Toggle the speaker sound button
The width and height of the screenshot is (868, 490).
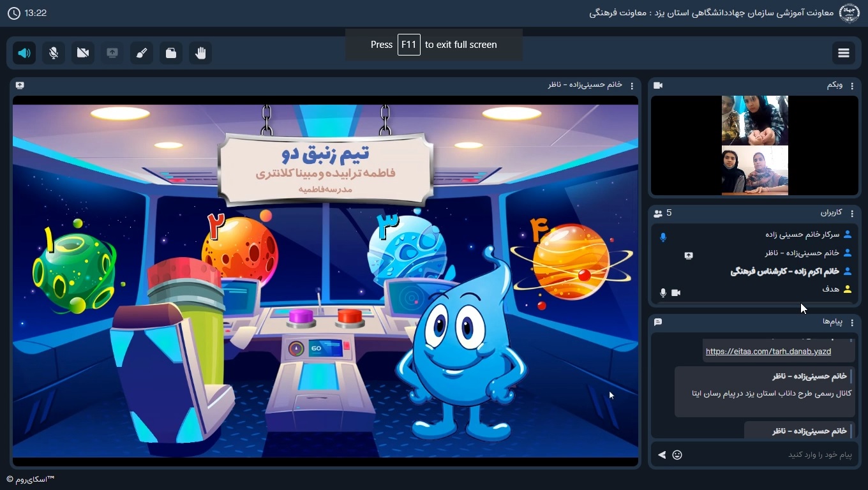pyautogui.click(x=24, y=53)
